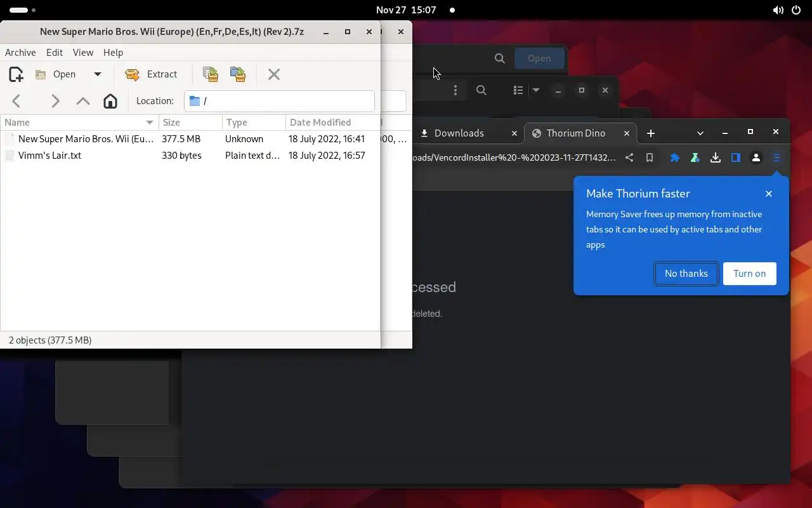Viewport: 812px width, 508px height.
Task: Open the Thorium main menu icon
Action: pyautogui.click(x=776, y=158)
